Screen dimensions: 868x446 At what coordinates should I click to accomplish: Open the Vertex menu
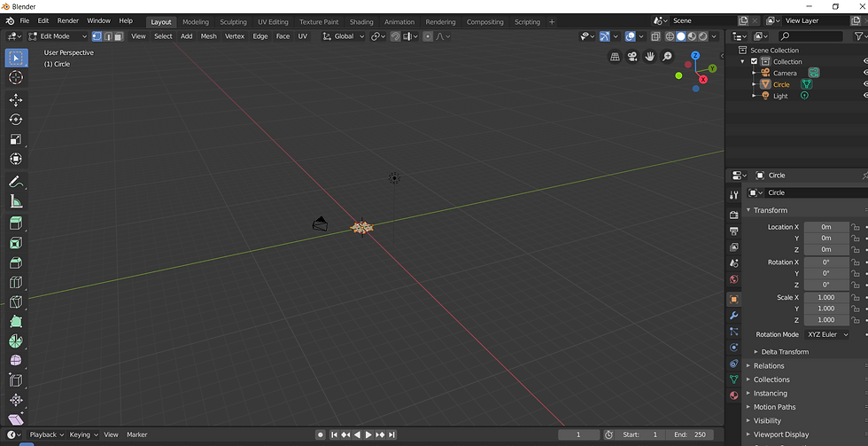point(235,36)
